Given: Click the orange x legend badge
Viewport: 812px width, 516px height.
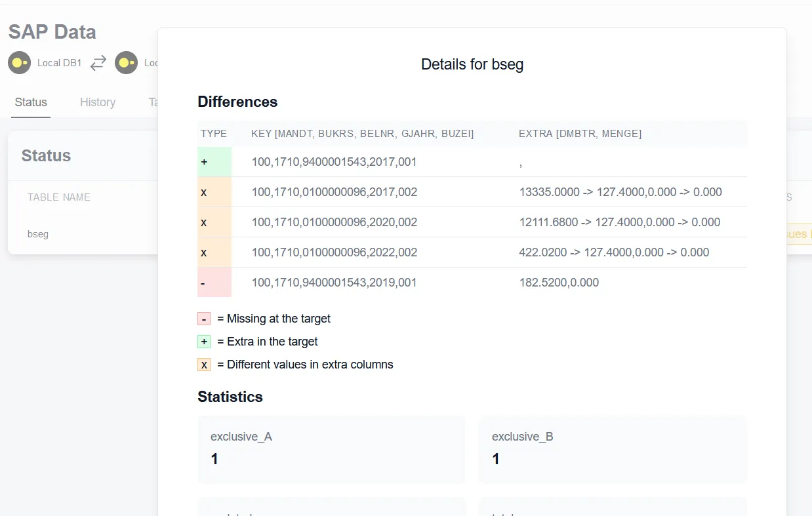Looking at the screenshot, I should pyautogui.click(x=204, y=365).
